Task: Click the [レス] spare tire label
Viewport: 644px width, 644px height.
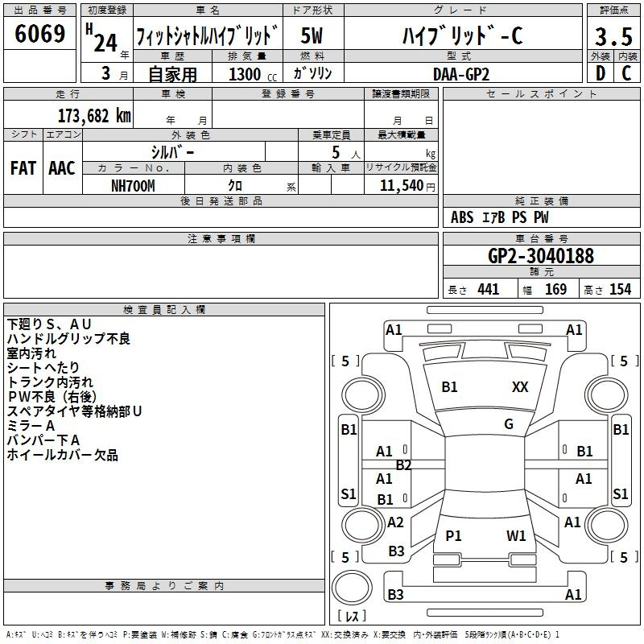Action: [352, 616]
